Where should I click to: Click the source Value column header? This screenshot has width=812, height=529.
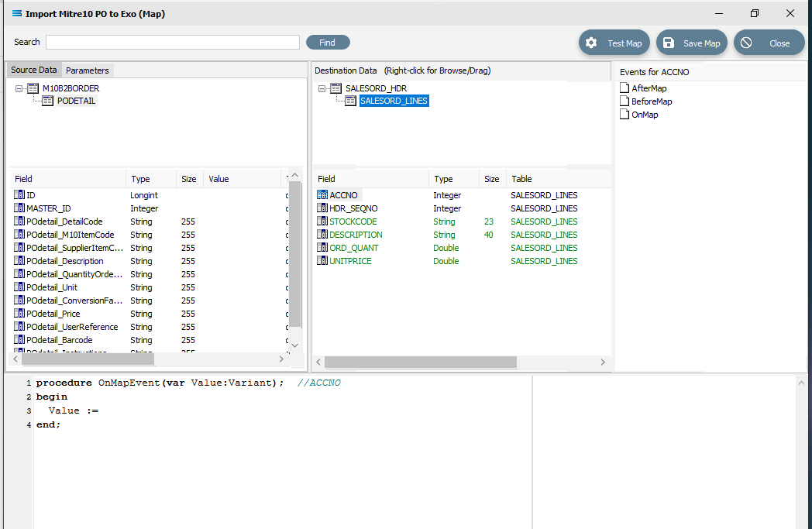(241, 179)
